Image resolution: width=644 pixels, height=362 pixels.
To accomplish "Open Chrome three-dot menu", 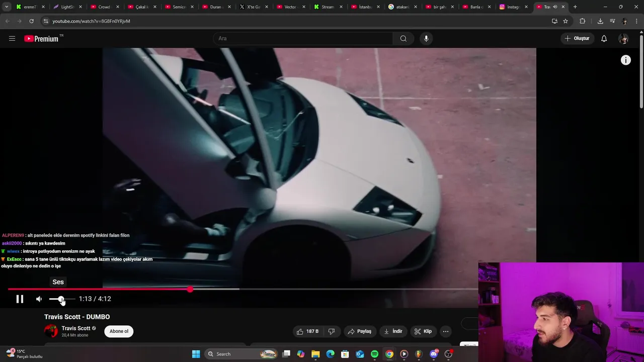I will pos(637,21).
